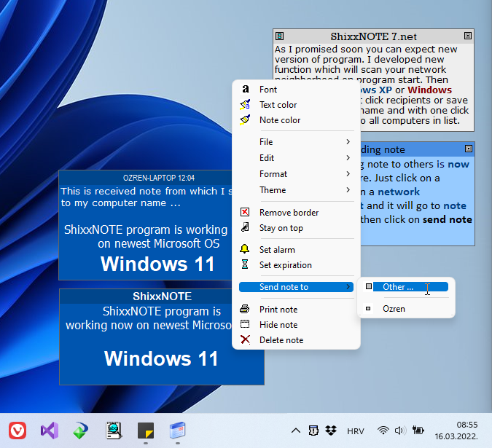This screenshot has height=448, width=492.
Task: Click the ShixxNOTE title of bottom blue note
Action: (162, 296)
